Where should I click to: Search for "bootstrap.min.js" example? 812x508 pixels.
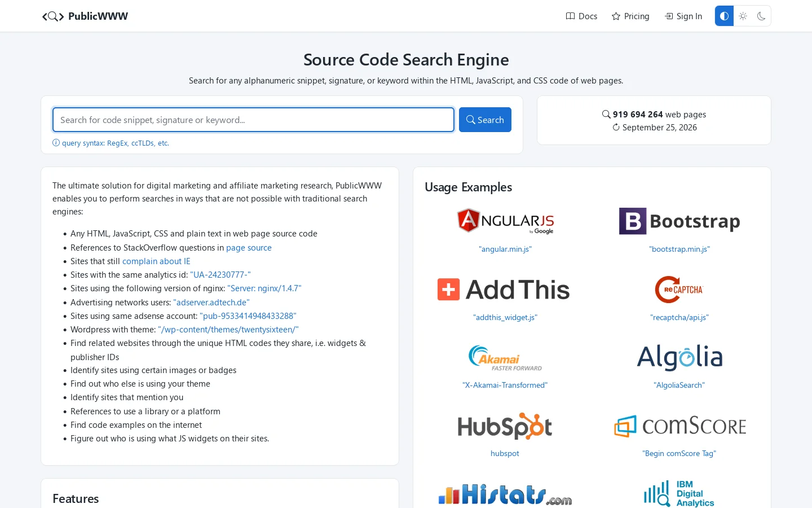679,249
